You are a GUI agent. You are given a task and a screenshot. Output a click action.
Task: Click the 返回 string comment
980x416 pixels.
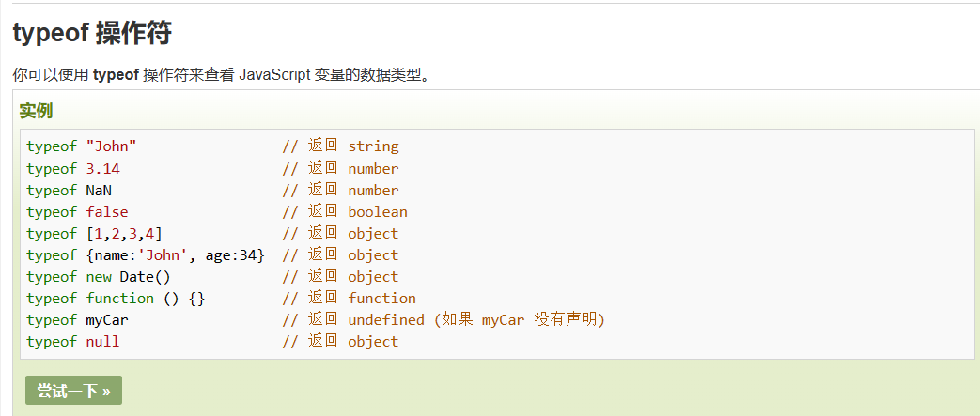341,146
